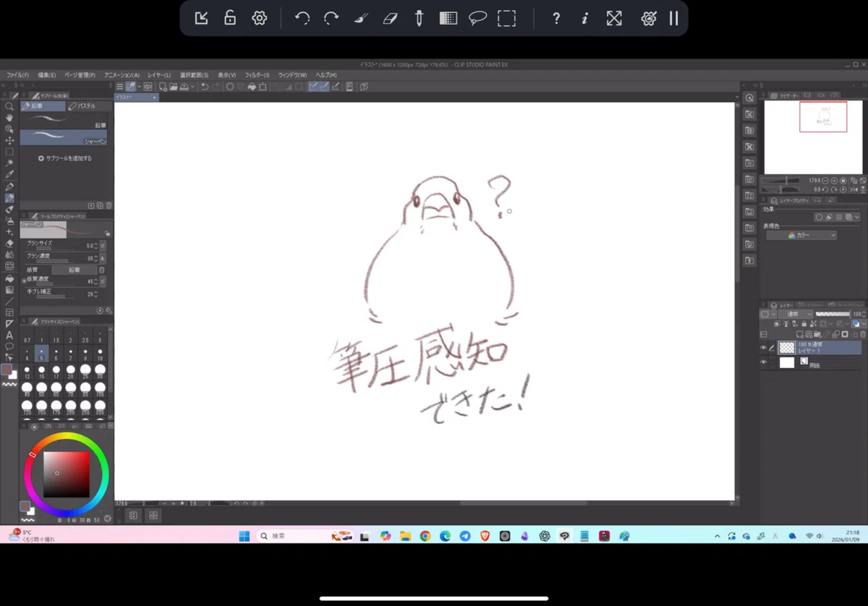Zoom in navigator with plus icon
This screenshot has width=868, height=606.
[834, 181]
